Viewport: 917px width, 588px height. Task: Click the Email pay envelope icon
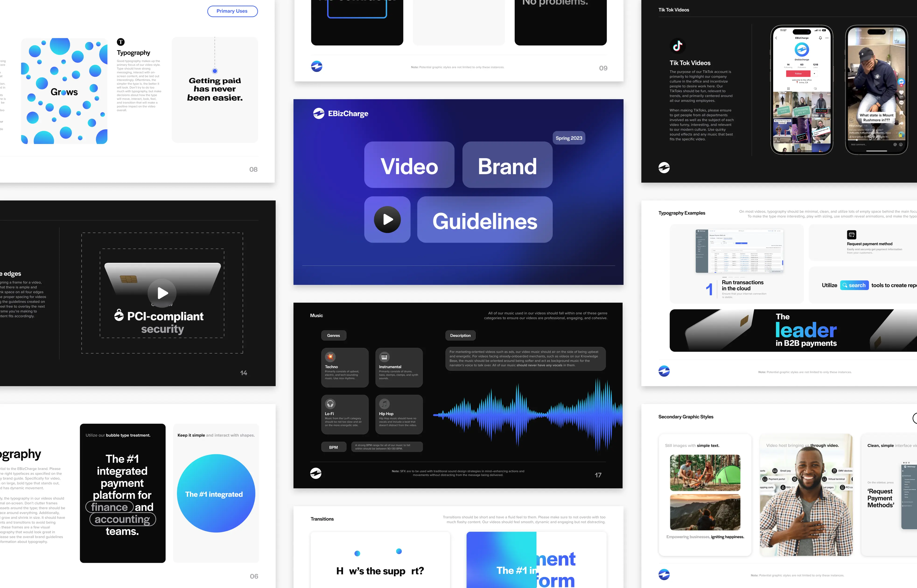(775, 471)
